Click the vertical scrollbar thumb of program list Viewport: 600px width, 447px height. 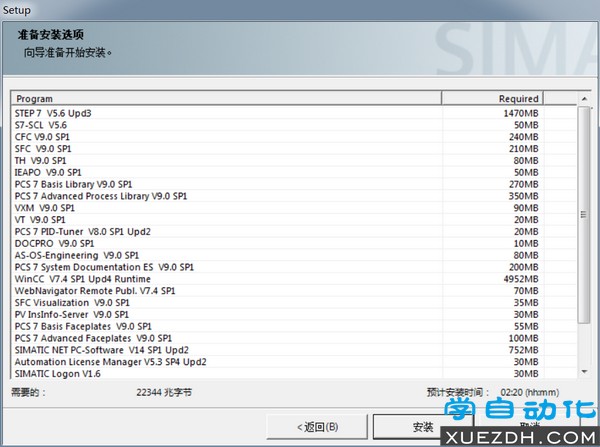pyautogui.click(x=584, y=215)
